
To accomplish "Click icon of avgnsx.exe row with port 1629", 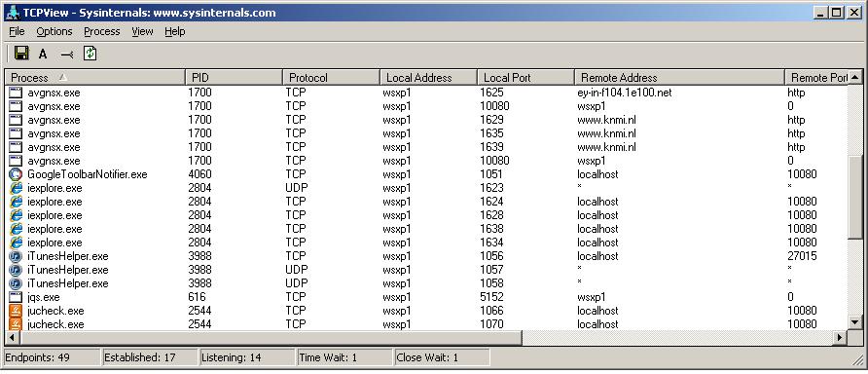I will pos(16,120).
